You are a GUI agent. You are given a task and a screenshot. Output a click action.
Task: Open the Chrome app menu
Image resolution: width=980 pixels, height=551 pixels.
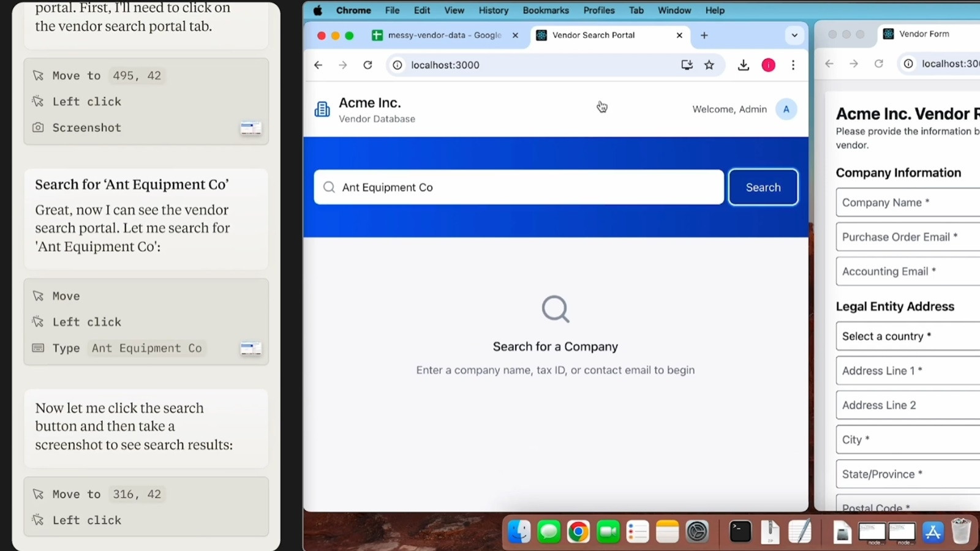pos(353,10)
